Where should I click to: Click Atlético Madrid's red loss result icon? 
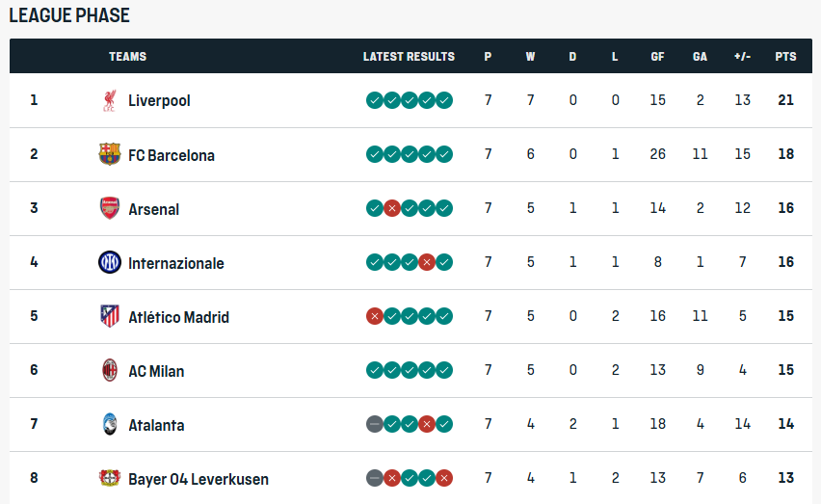(375, 316)
